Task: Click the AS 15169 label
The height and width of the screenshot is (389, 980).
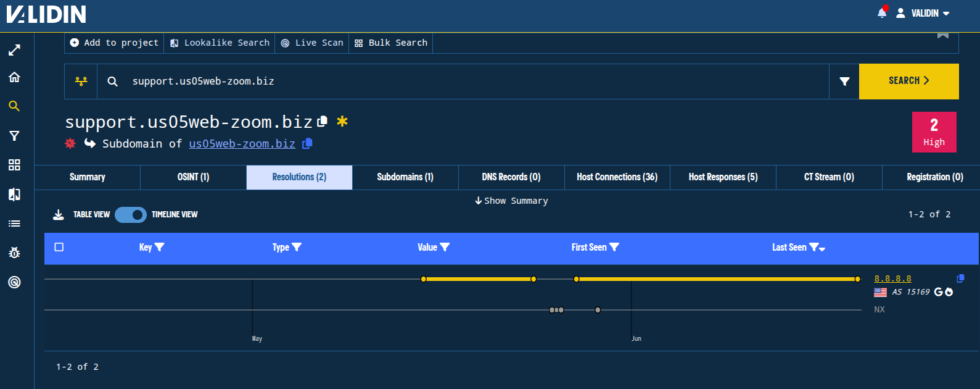Action: coord(911,292)
